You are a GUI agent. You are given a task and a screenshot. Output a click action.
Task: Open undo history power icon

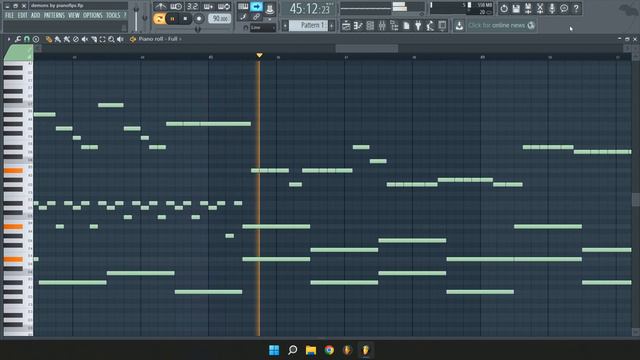click(x=504, y=9)
